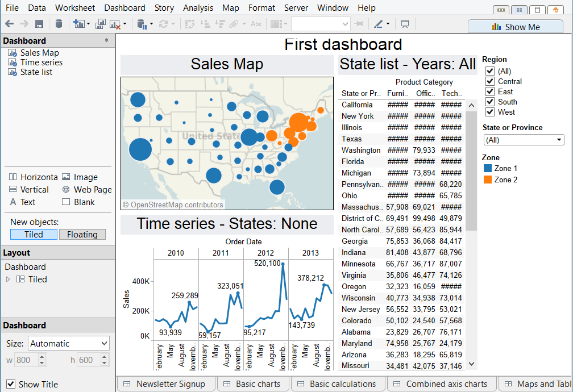Expand the Tiled node in Layout tree
This screenshot has height=392, width=573.
[8, 280]
